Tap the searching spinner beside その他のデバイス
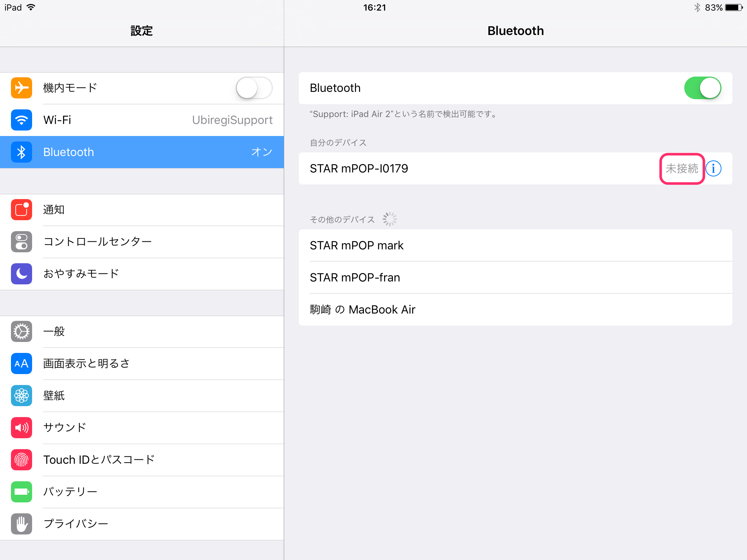 [x=390, y=219]
